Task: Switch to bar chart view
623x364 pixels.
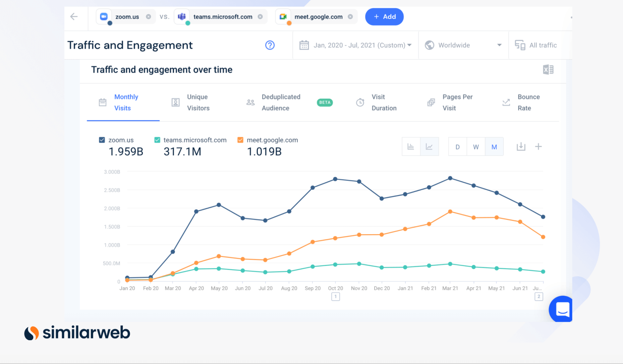Action: (x=411, y=146)
